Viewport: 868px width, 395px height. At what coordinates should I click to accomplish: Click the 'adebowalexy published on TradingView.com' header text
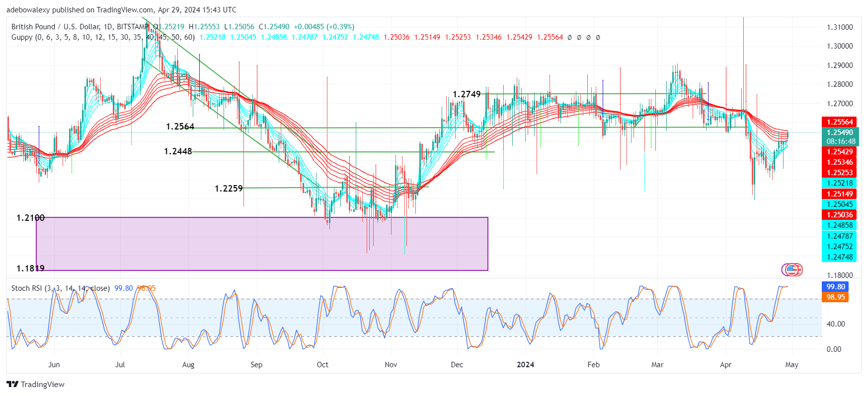tap(80, 10)
